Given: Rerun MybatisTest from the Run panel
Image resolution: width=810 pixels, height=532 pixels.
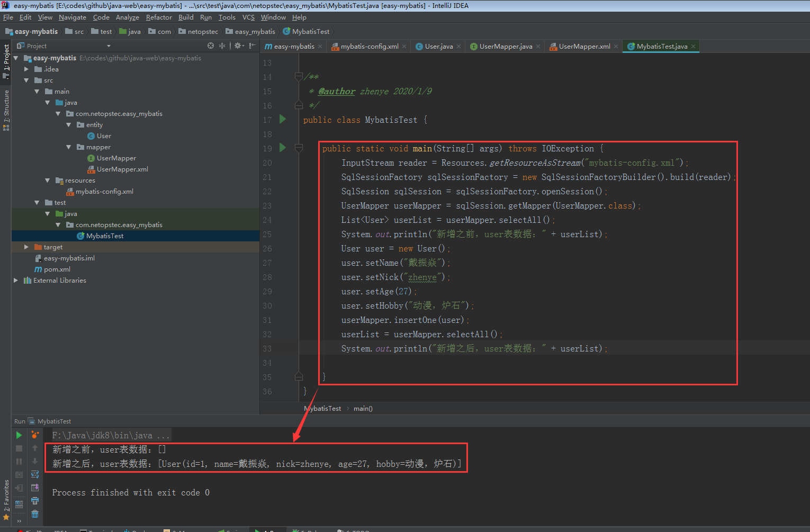Looking at the screenshot, I should point(19,435).
